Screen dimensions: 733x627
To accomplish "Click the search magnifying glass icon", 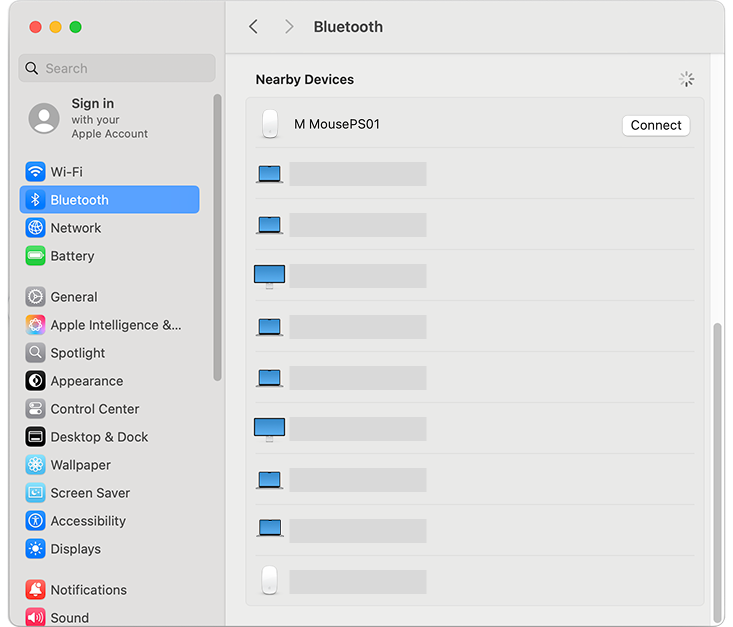I will 31,68.
